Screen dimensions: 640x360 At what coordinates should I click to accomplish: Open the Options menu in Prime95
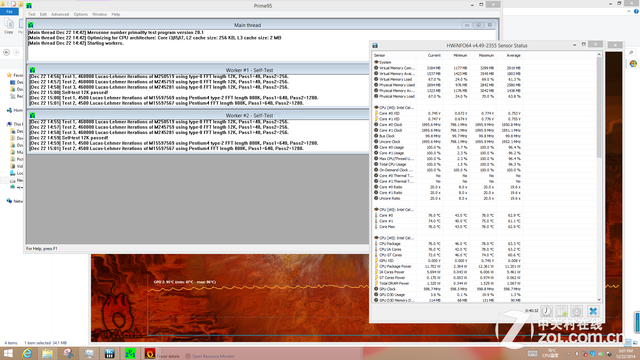tap(80, 14)
